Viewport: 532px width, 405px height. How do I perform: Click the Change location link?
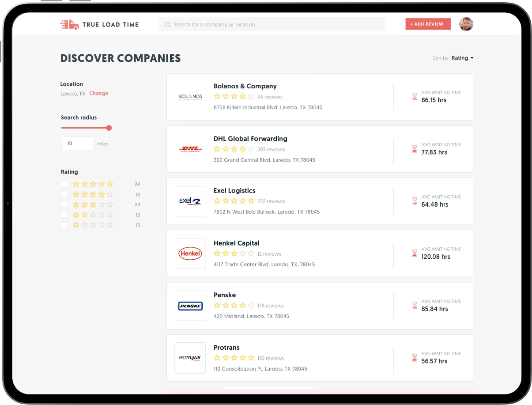(98, 93)
